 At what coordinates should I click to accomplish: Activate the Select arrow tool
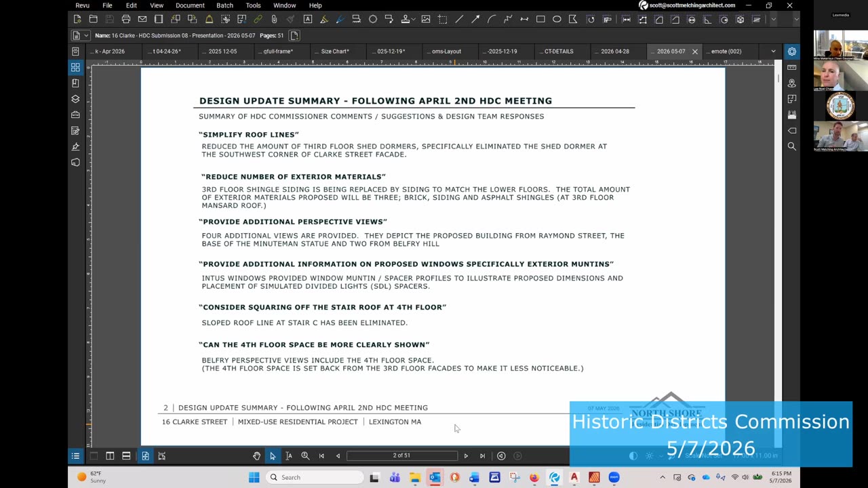[273, 455]
